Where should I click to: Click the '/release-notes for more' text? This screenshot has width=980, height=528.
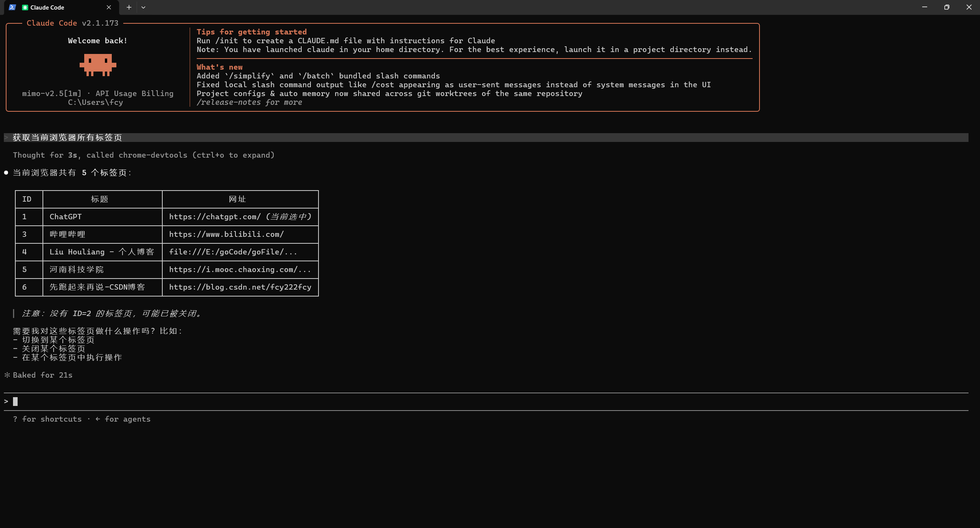point(249,102)
